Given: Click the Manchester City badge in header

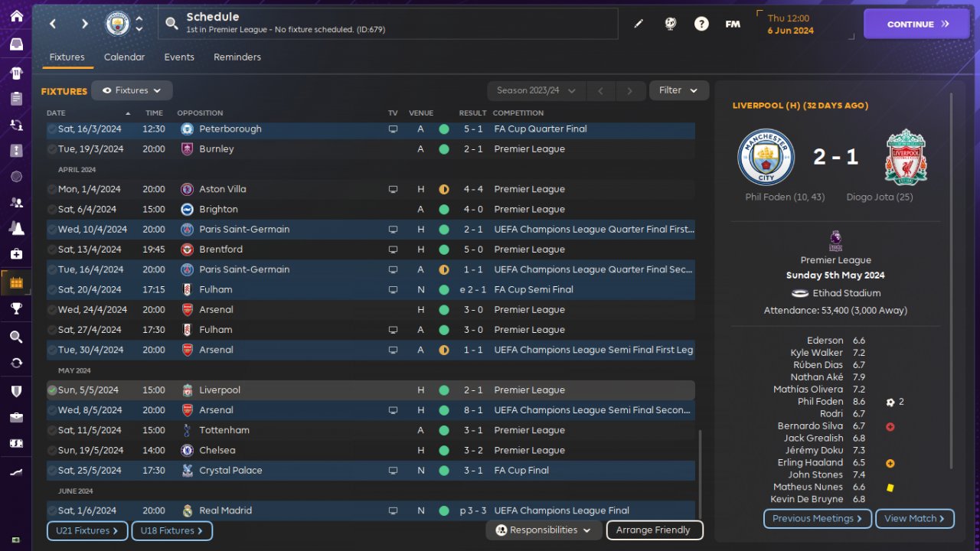Looking at the screenshot, I should (x=117, y=24).
